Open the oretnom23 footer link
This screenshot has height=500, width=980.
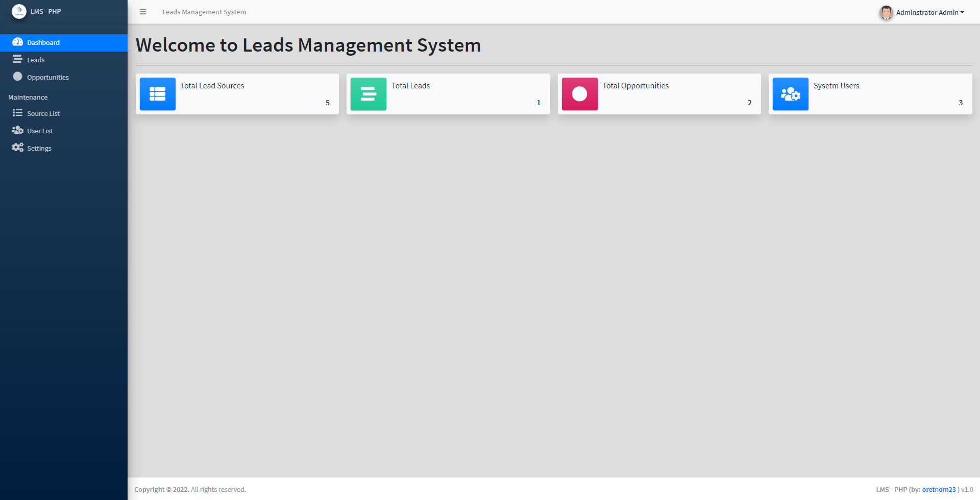(x=939, y=489)
